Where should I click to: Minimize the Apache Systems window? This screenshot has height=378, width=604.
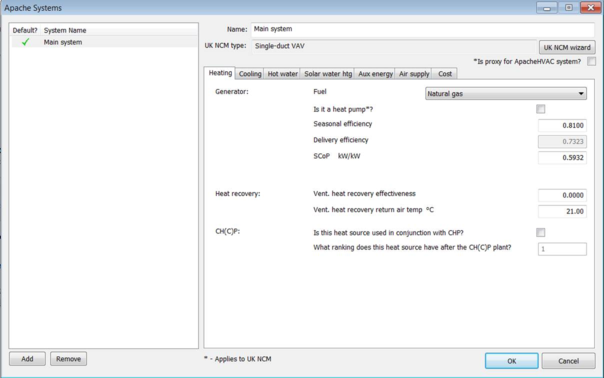pyautogui.click(x=547, y=8)
